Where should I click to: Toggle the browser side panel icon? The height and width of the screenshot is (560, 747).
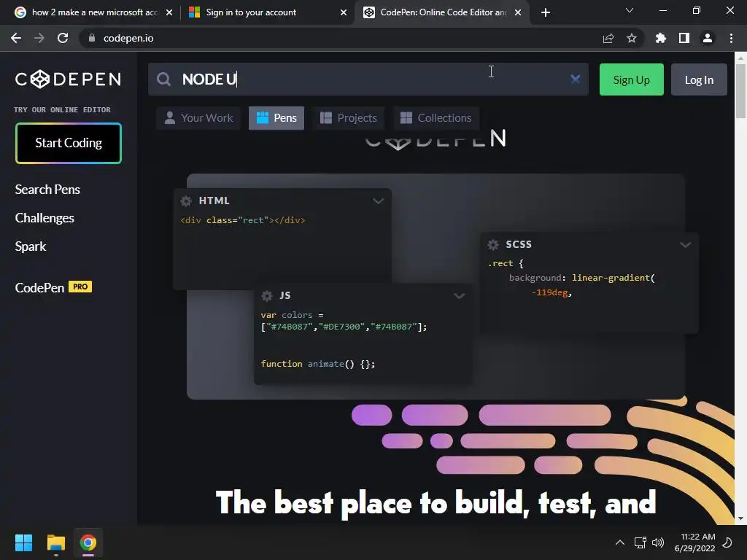coord(684,38)
